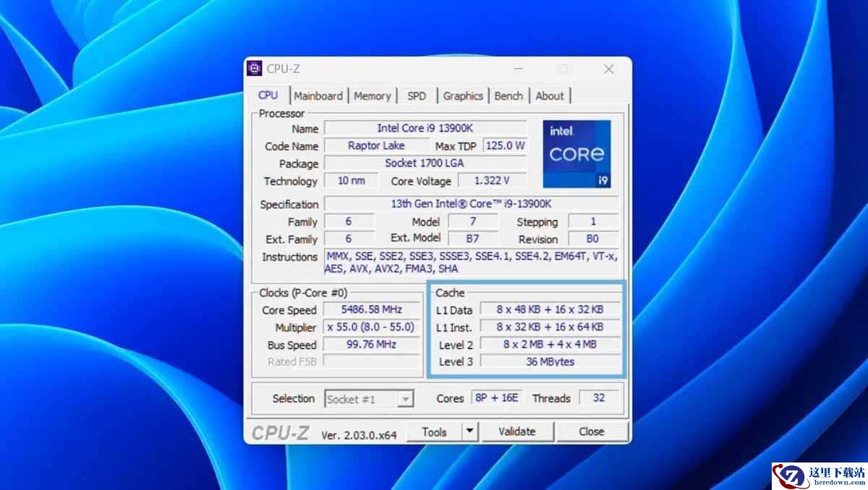
Task: Open the Tools dropdown arrow
Action: (470, 431)
